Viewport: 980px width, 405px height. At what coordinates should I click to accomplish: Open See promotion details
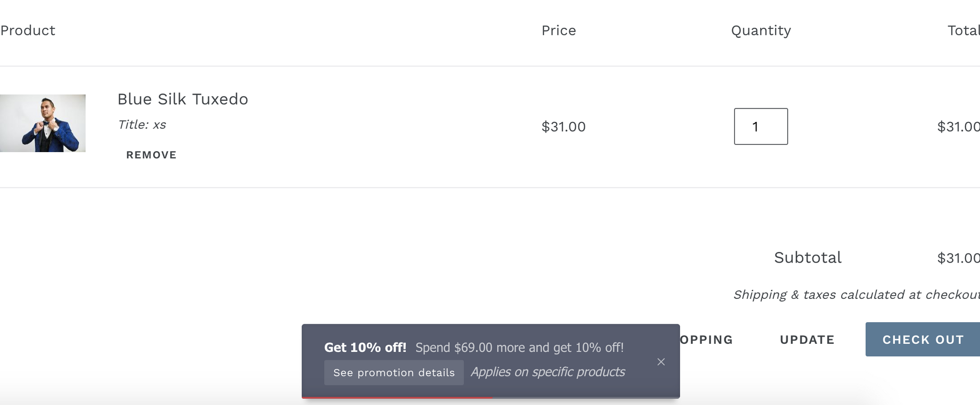pyautogui.click(x=394, y=372)
